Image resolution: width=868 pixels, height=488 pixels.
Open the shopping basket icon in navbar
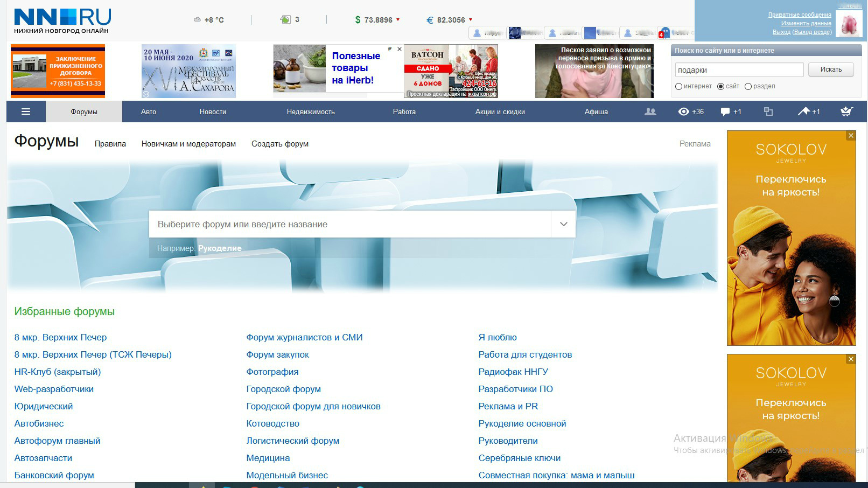[x=846, y=111]
